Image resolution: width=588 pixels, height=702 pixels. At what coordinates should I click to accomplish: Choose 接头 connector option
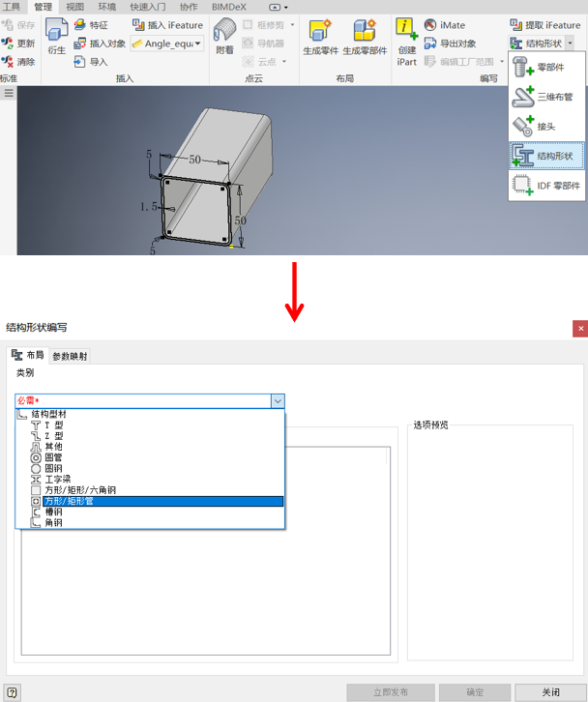click(546, 127)
